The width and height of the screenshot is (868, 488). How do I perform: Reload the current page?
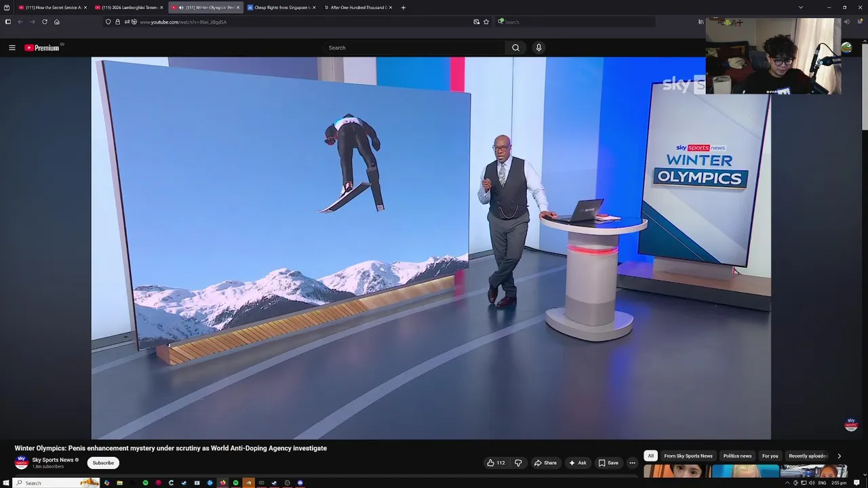[45, 22]
